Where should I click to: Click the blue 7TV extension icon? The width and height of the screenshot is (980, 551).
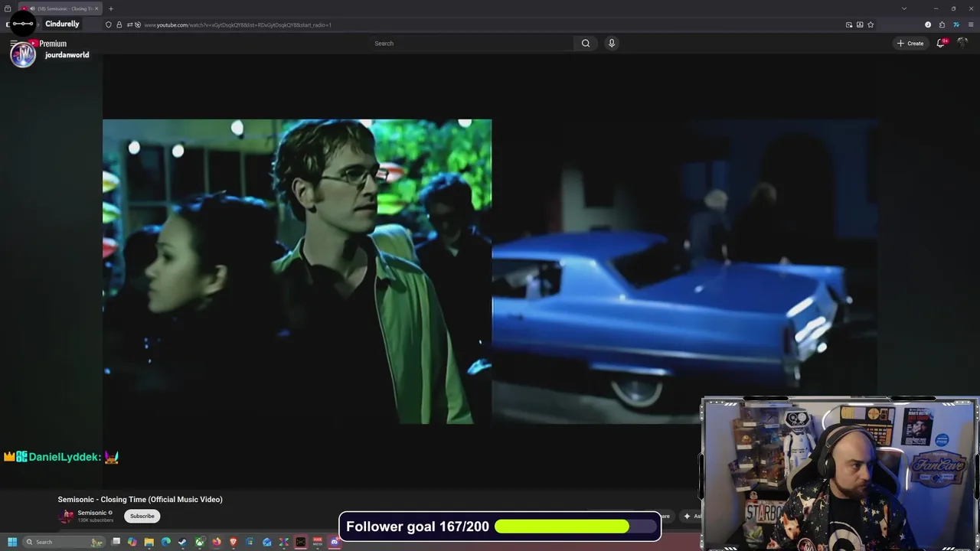[x=956, y=24]
